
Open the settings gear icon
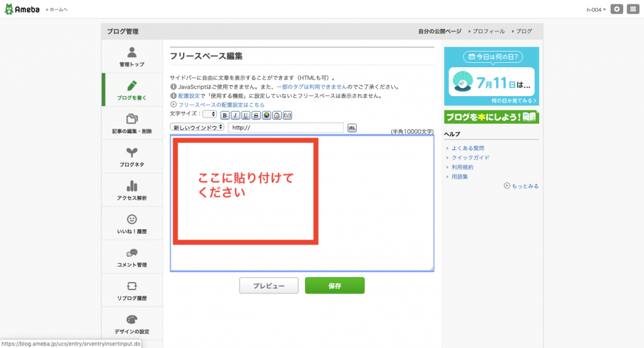point(617,9)
